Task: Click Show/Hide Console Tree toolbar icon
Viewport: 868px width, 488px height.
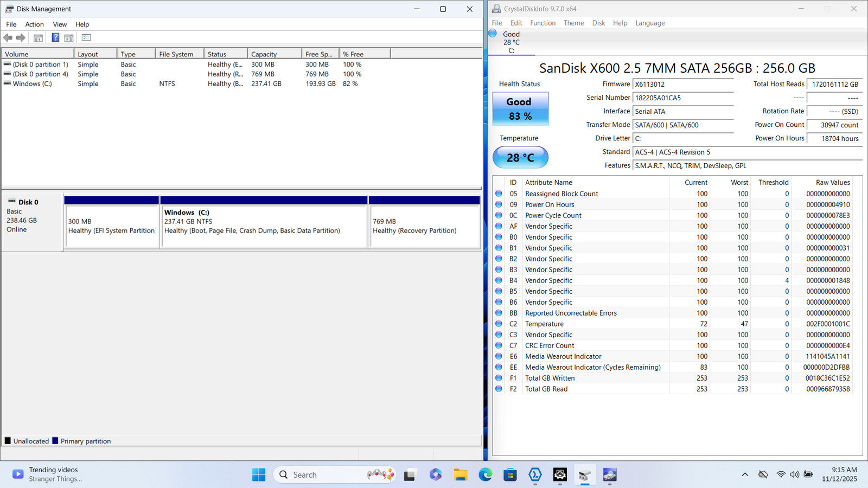Action: coord(38,38)
